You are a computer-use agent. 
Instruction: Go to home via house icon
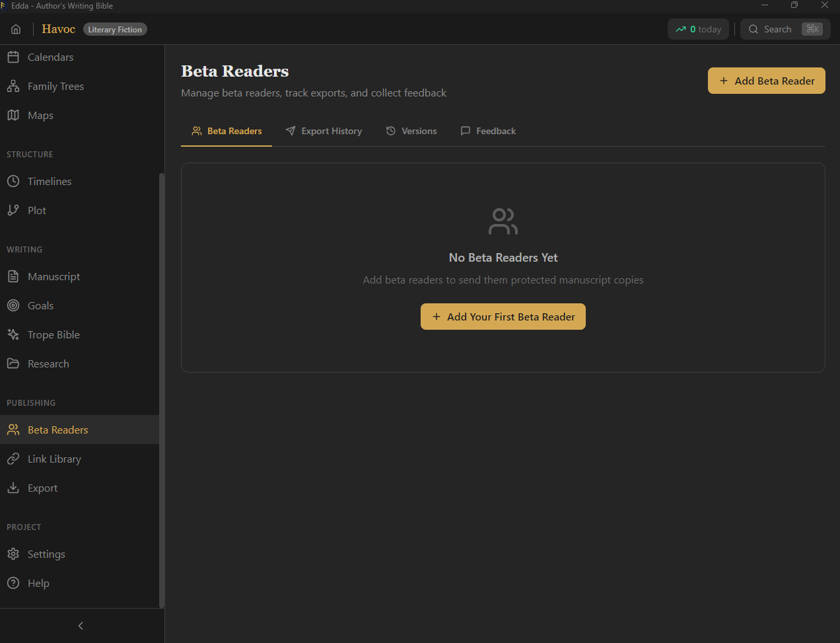[x=16, y=29]
